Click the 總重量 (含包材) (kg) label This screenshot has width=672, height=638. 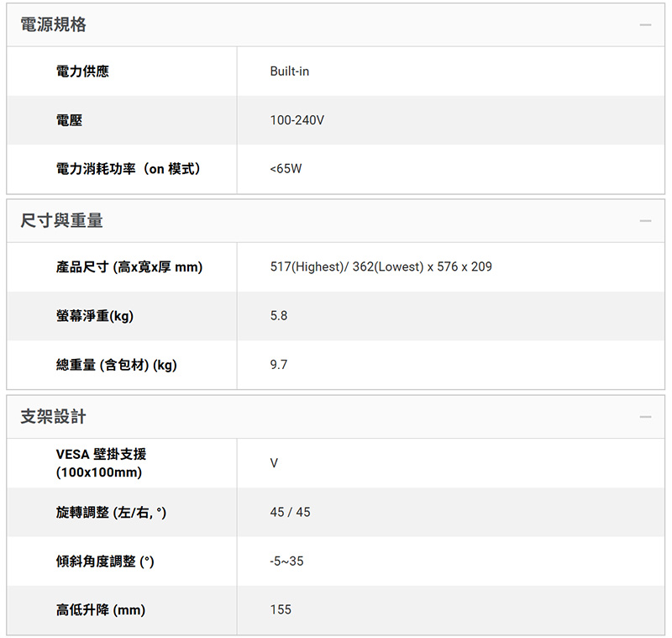(x=116, y=365)
